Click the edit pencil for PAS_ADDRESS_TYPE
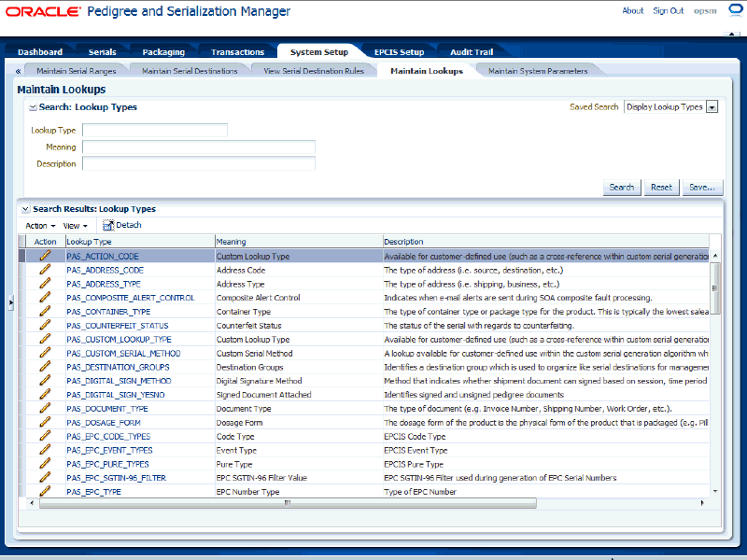Screen dimensions: 747x560 45,284
